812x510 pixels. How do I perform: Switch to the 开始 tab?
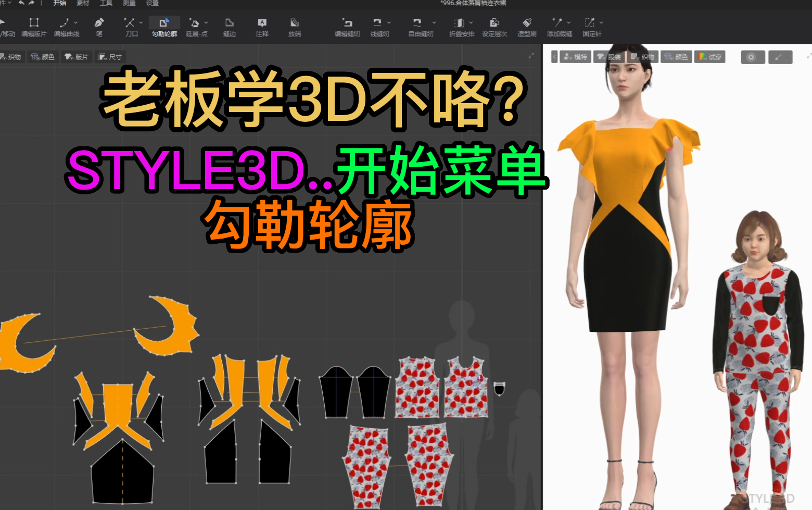60,3
